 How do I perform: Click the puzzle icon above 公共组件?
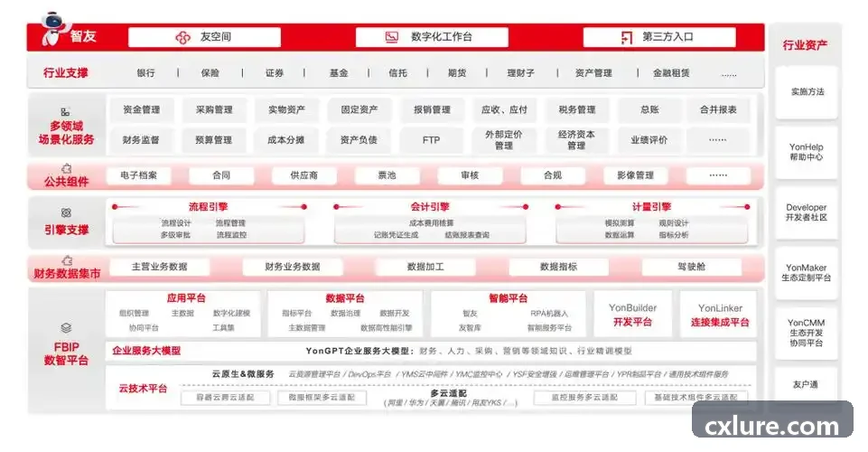click(67, 168)
